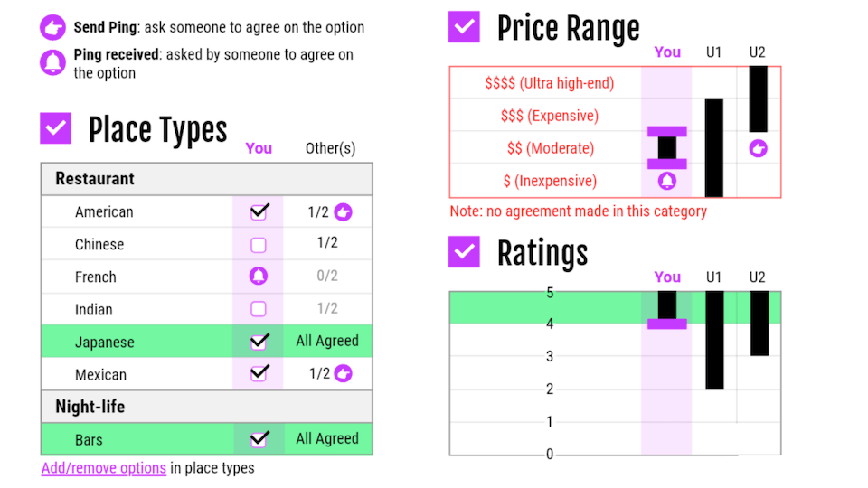Toggle the Ratings section checkbox
Image resolution: width=868 pixels, height=488 pixels.
465,252
